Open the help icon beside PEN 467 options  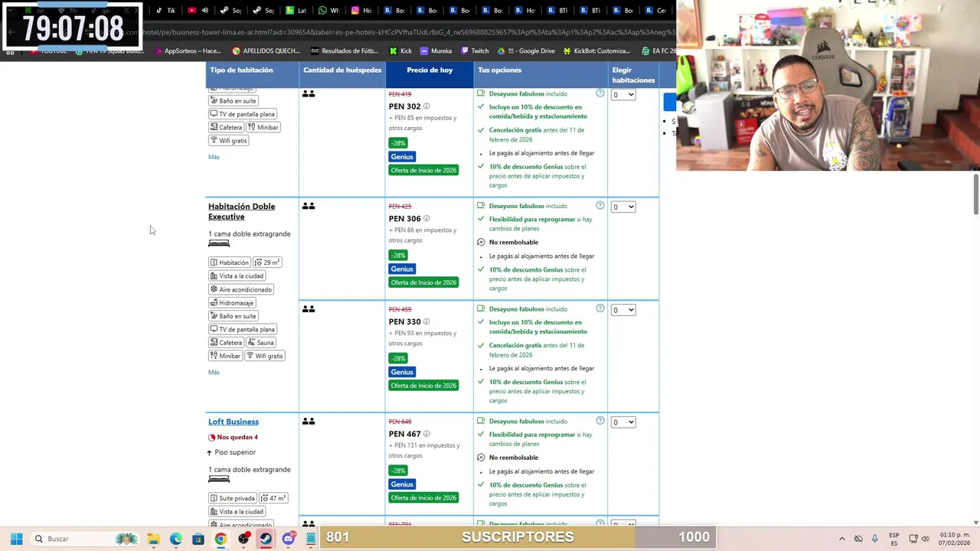(600, 421)
